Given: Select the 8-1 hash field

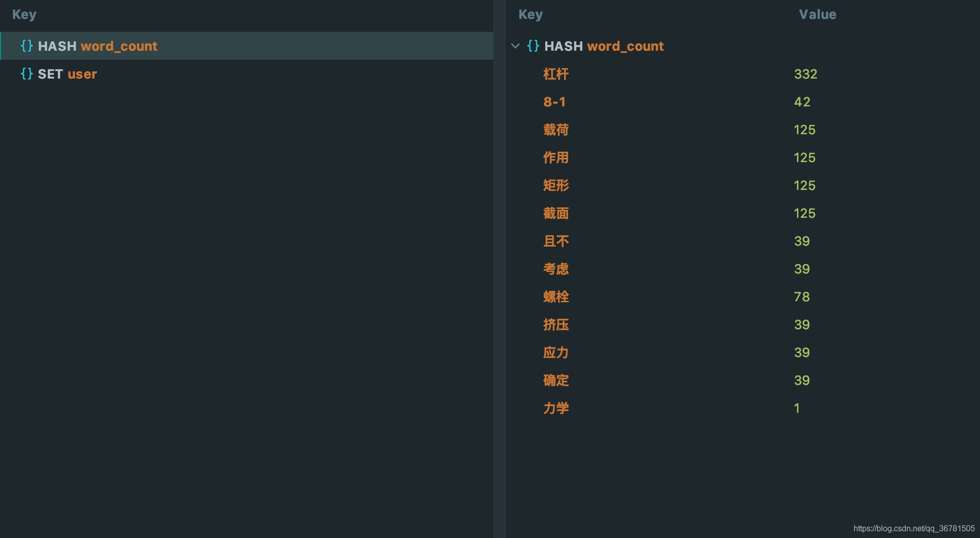Looking at the screenshot, I should [554, 102].
